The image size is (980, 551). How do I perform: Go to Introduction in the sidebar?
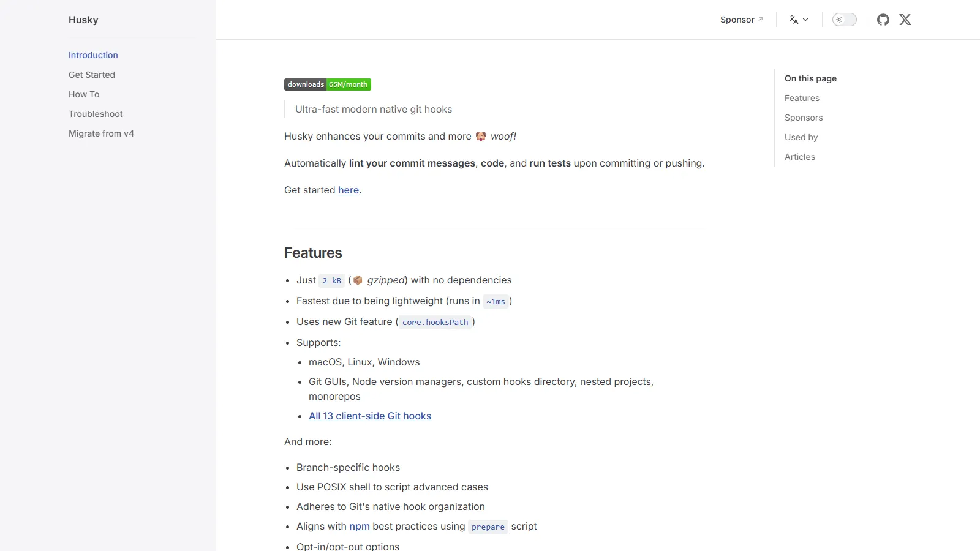[93, 55]
